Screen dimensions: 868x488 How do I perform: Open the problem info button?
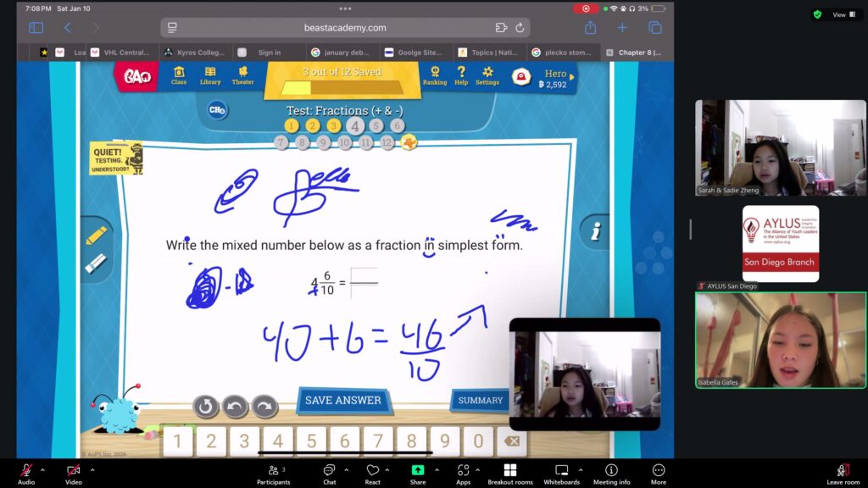point(596,231)
